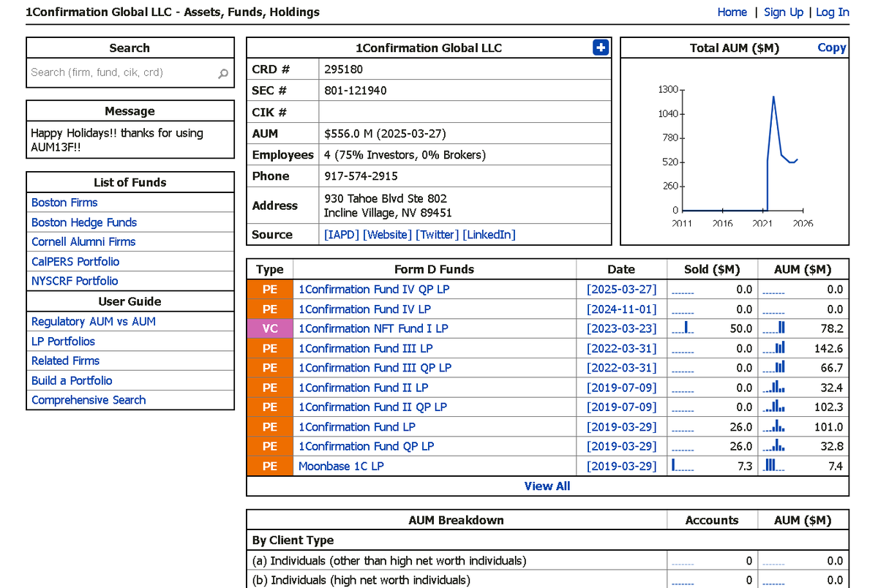Open Build a Portfolio guide
The width and height of the screenshot is (878, 588).
point(72,380)
